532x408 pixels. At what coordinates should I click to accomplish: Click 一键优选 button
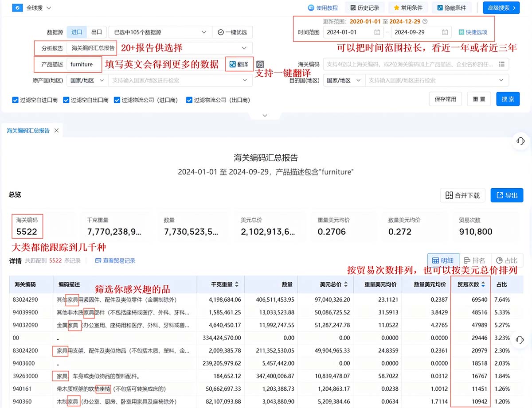[232, 32]
